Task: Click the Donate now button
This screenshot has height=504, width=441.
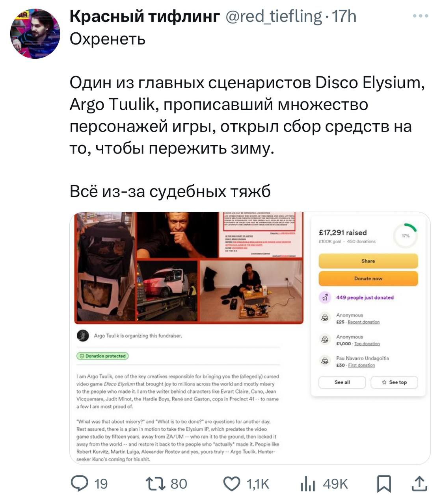Action: point(368,278)
